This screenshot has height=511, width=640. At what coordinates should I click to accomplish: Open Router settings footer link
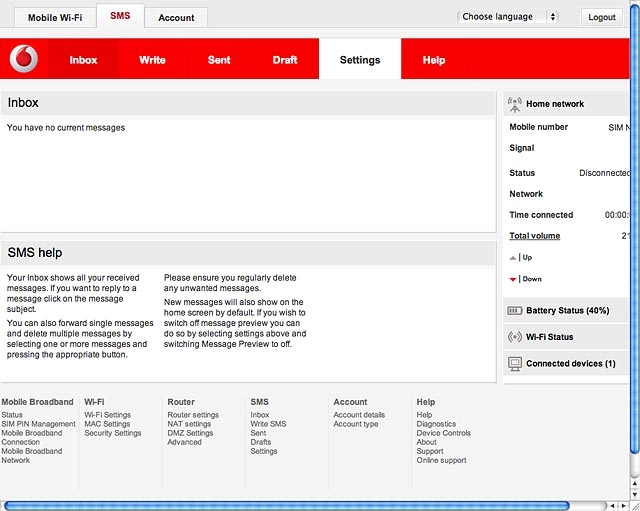point(193,415)
